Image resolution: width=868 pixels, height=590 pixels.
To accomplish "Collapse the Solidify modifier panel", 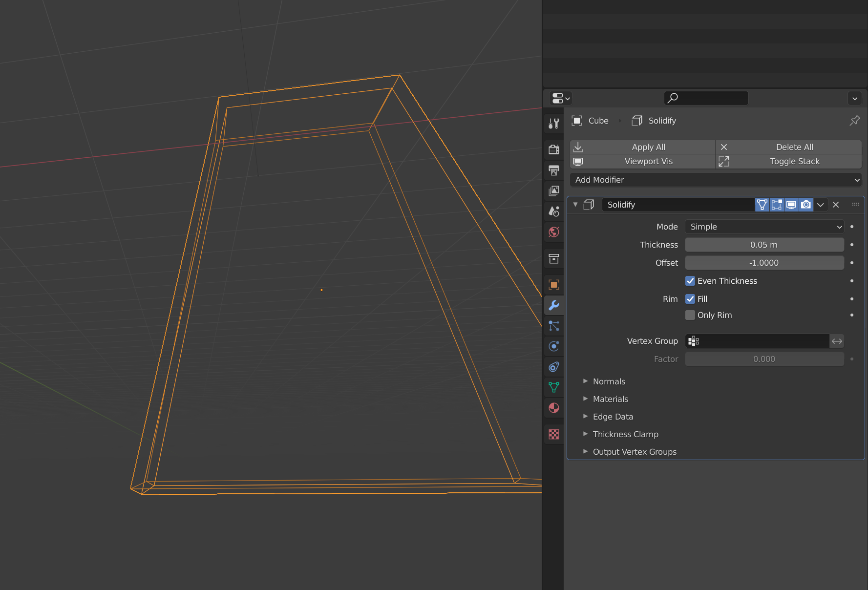I will [575, 205].
